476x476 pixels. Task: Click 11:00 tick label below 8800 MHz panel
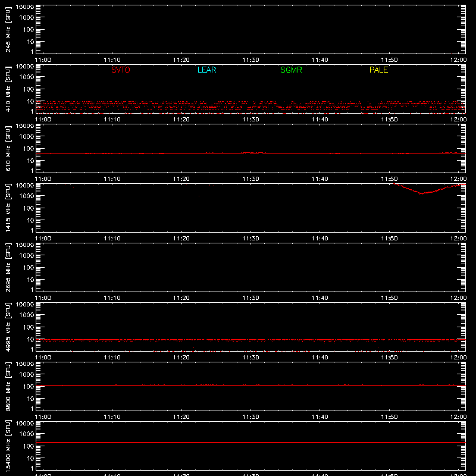tap(43, 417)
